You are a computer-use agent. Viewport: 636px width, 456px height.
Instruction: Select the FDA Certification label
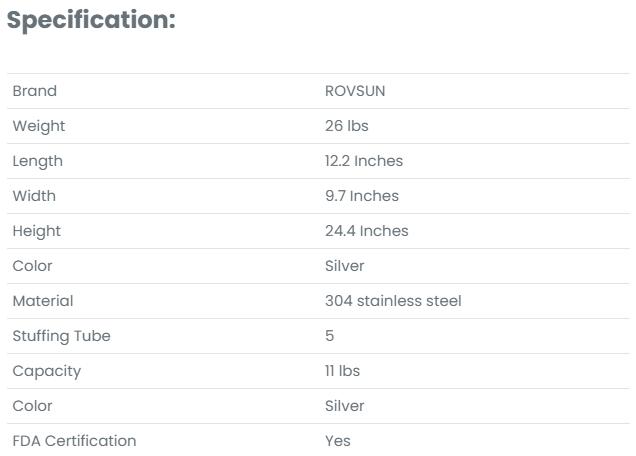[x=75, y=441]
